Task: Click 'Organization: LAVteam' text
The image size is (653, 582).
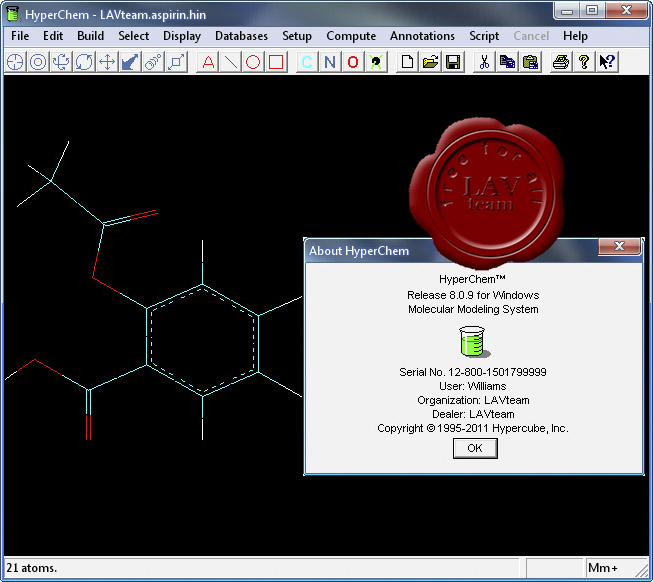Action: pyautogui.click(x=473, y=400)
